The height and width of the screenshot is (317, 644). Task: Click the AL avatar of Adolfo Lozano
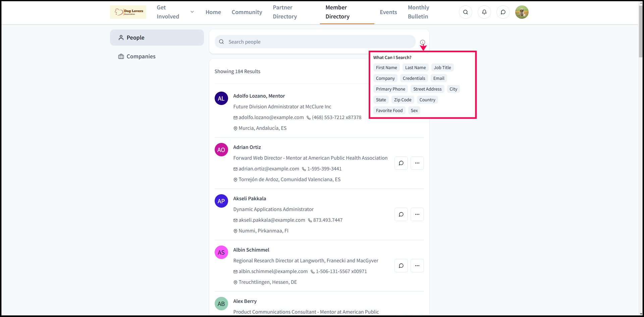tap(221, 98)
